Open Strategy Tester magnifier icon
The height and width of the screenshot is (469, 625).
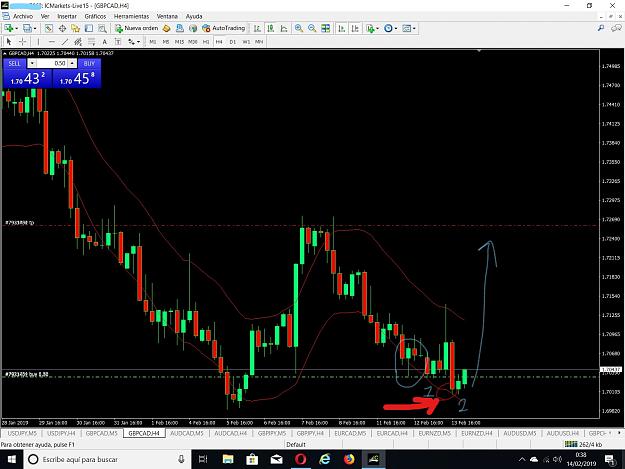102,28
